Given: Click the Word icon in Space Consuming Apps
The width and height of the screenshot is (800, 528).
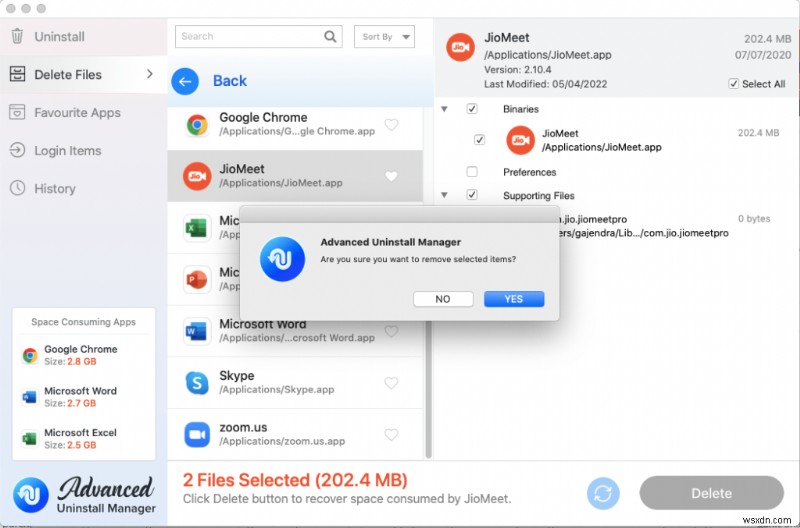Looking at the screenshot, I should tap(30, 396).
